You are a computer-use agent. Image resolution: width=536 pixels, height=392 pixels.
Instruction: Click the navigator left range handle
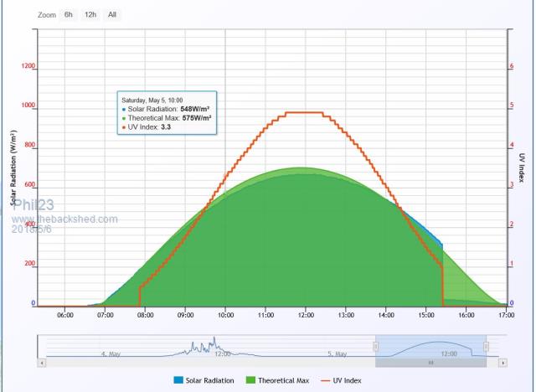(376, 346)
